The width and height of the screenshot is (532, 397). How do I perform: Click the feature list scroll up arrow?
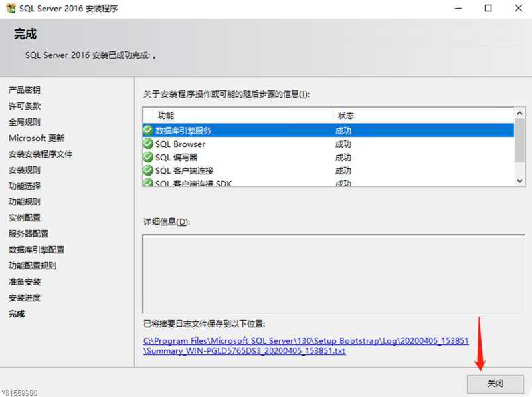519,113
